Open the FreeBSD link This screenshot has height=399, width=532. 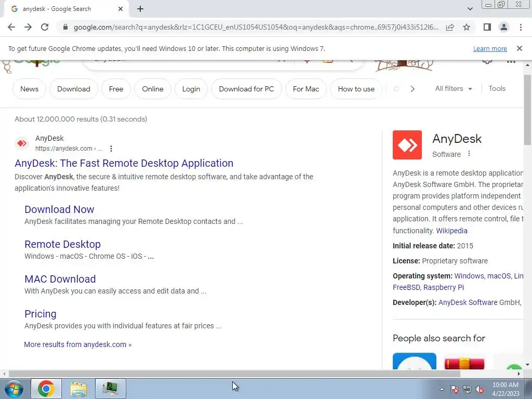(406, 287)
